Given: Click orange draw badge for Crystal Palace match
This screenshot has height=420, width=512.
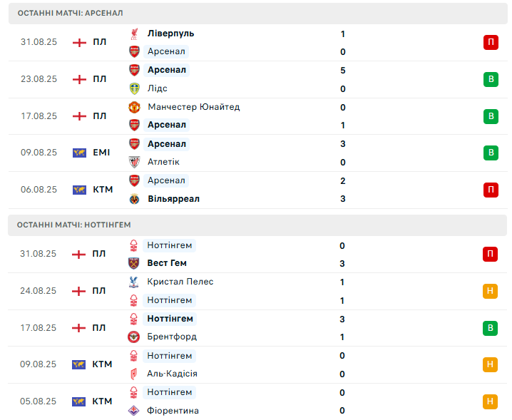Looking at the screenshot, I should point(491,291).
